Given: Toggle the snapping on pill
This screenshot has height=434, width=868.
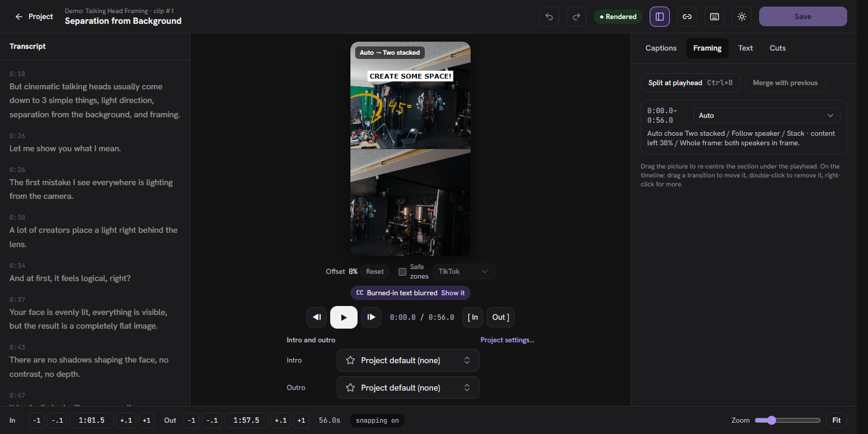Looking at the screenshot, I should tap(377, 420).
